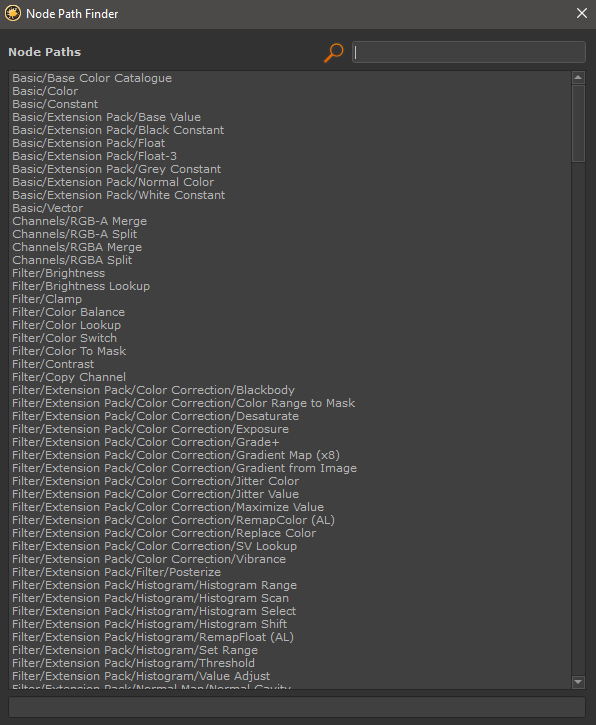Select Color Correction/Gradient Map (x8)
The width and height of the screenshot is (596, 725).
tap(176, 455)
